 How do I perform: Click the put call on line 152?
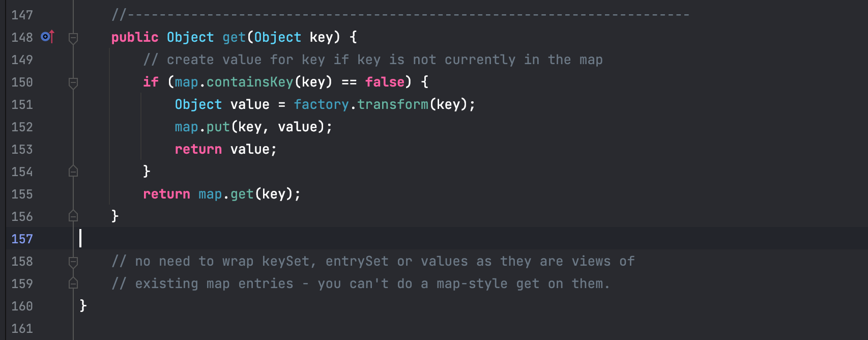(x=218, y=127)
